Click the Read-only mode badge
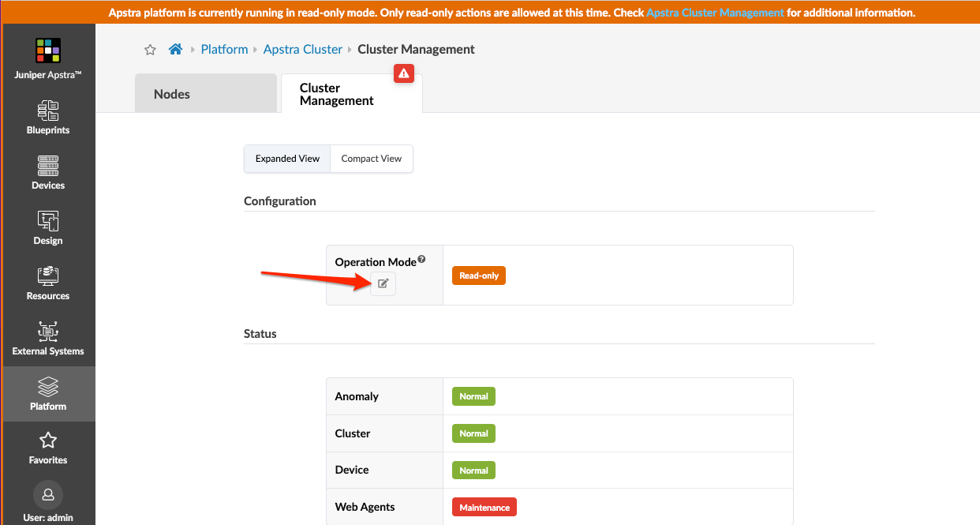This screenshot has height=525, width=980. [479, 276]
